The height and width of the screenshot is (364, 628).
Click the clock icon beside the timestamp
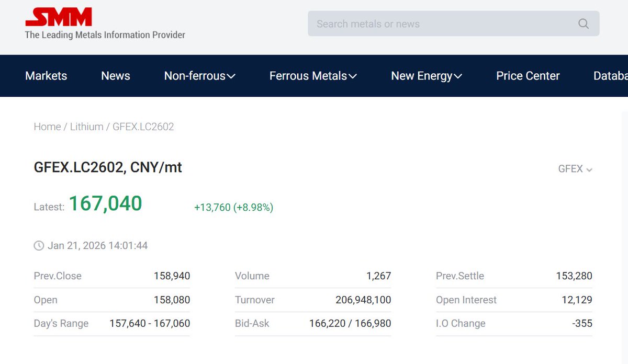coord(39,245)
